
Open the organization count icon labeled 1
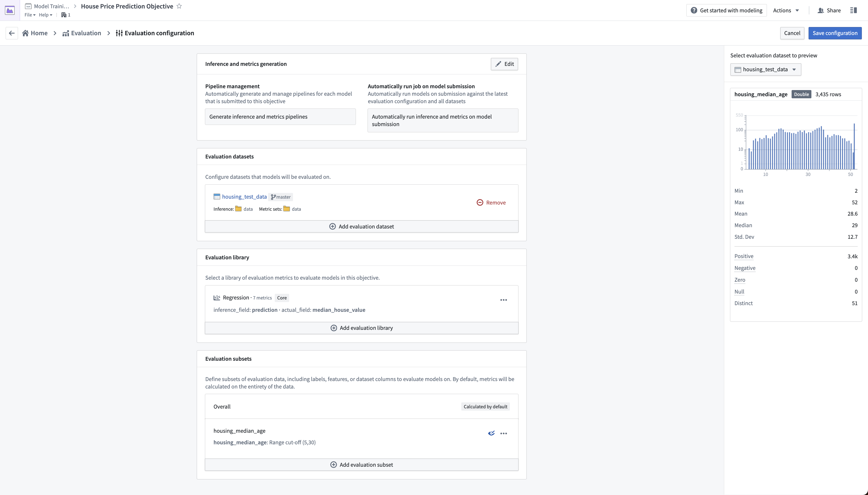tap(66, 15)
